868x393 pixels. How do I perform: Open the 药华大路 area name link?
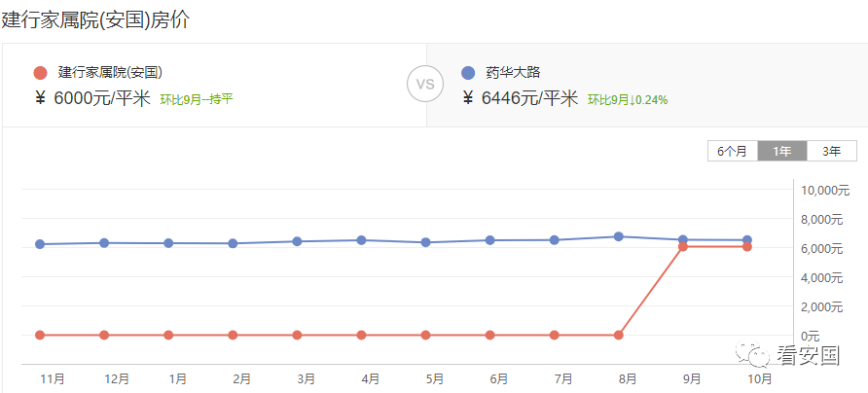coord(513,73)
